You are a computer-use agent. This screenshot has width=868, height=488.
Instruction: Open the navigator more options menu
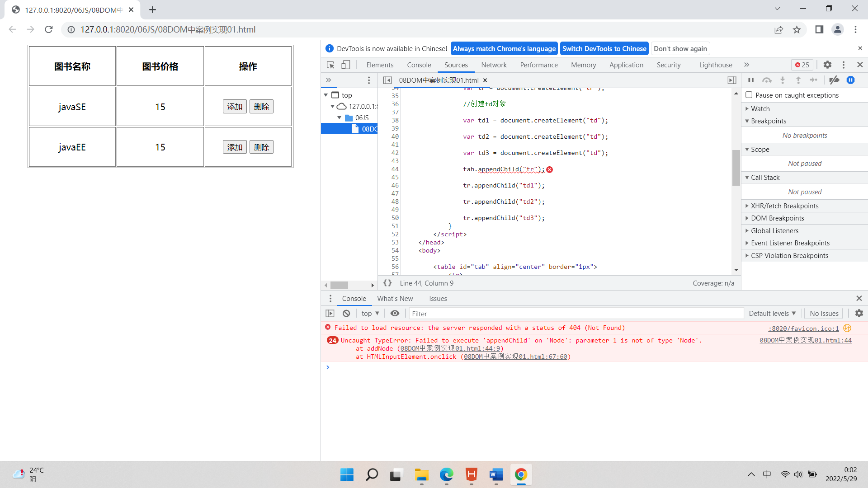(x=369, y=80)
